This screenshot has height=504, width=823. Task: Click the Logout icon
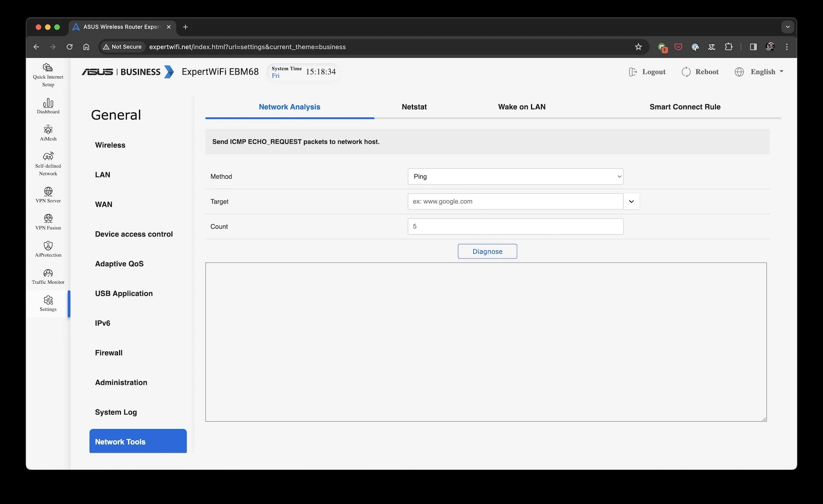(x=633, y=72)
